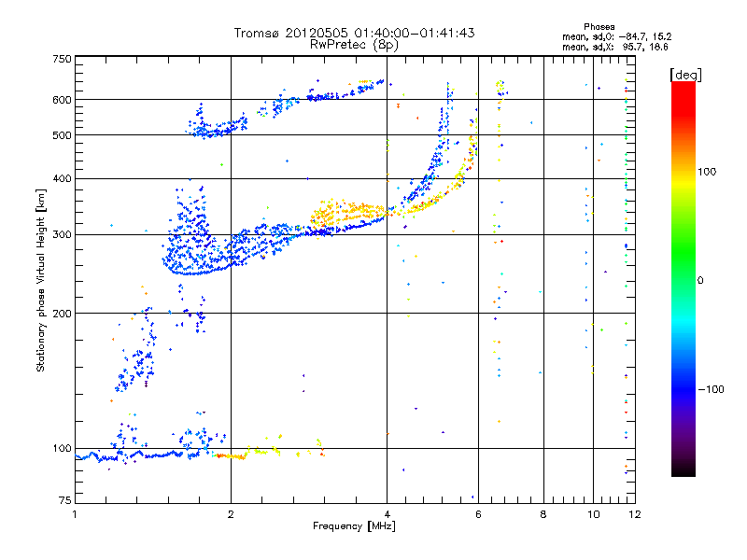Click the plot title 'Tromsø 20120505 01:40:00-01:41:43'
Viewport: 747px width, 560px height.
click(x=354, y=33)
